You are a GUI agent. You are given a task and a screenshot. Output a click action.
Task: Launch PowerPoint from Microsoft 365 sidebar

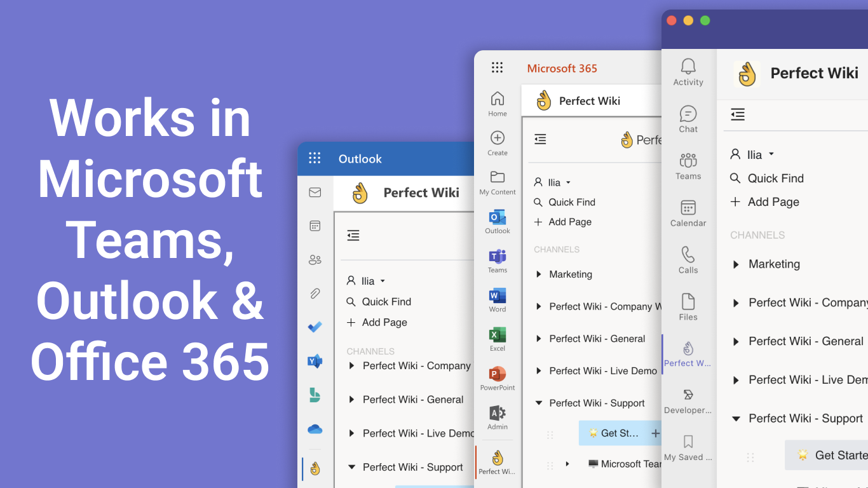pos(498,379)
